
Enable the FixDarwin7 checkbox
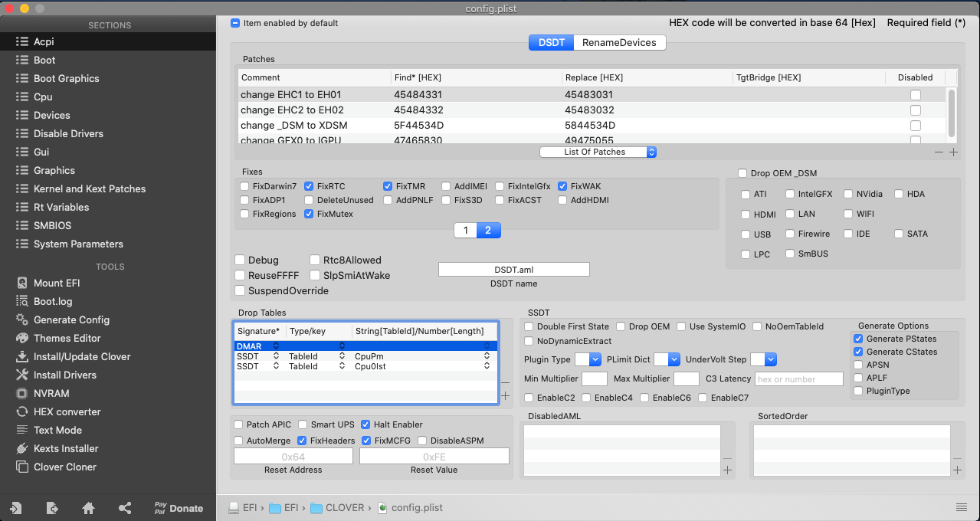(x=244, y=186)
